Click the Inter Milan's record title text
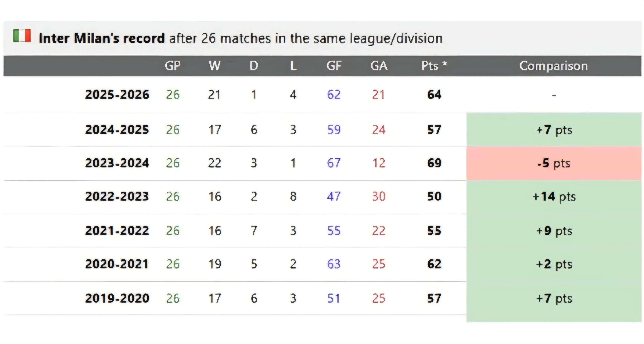Screen dimensions: 644x344 coord(102,38)
